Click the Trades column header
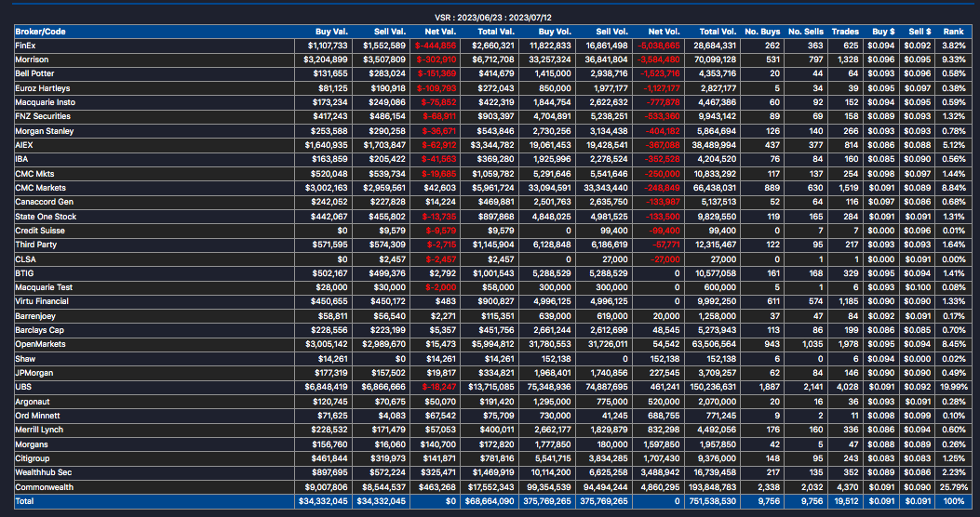The width and height of the screenshot is (980, 517). click(846, 32)
